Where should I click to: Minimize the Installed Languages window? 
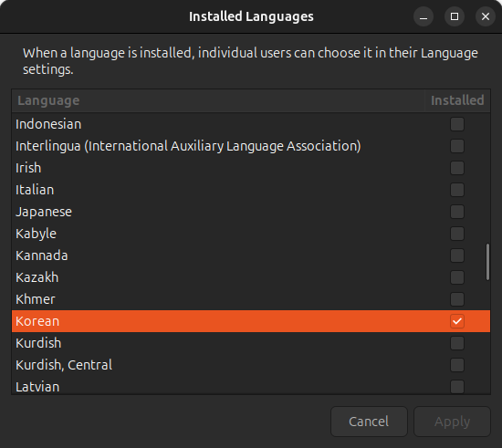pos(424,16)
